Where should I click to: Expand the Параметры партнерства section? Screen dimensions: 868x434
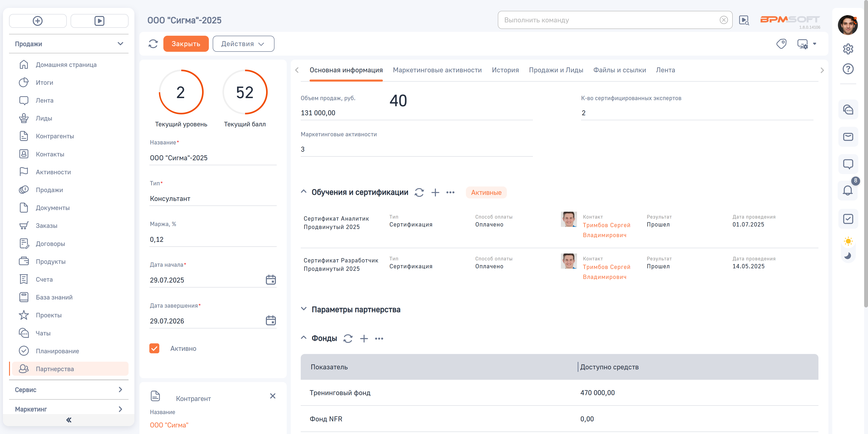[304, 309]
